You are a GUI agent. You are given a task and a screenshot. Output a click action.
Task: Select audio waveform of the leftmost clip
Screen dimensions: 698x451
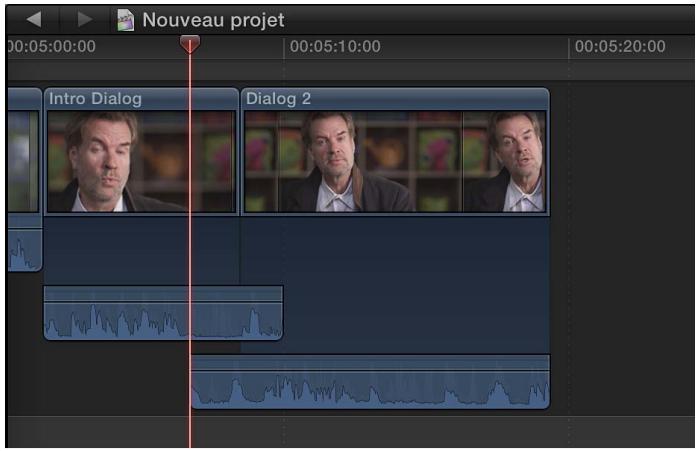[24, 251]
